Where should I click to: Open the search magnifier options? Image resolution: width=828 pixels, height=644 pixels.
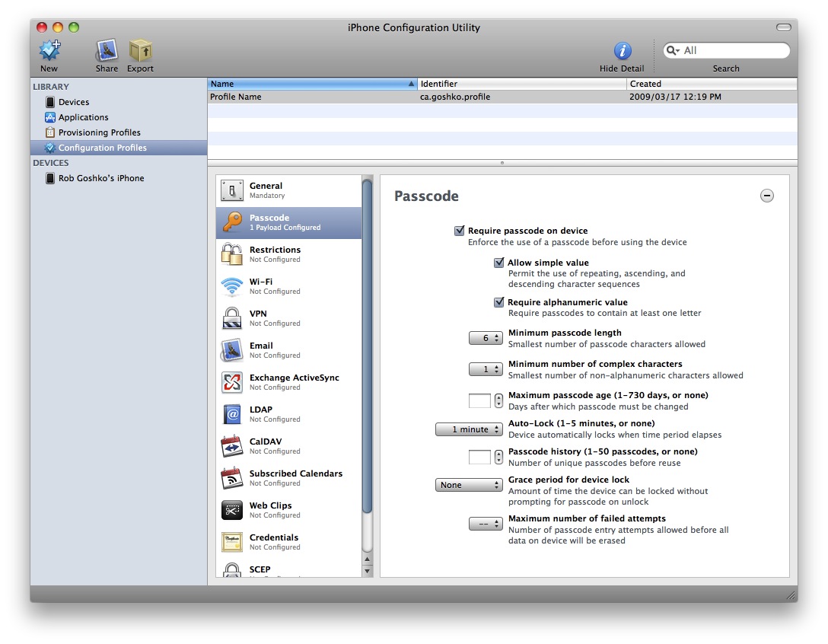click(673, 50)
